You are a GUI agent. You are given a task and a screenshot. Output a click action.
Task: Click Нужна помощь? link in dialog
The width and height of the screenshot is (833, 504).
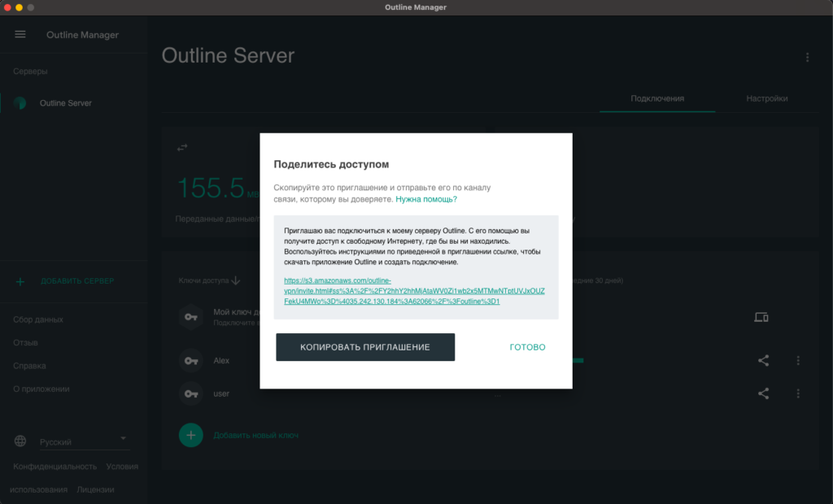(x=426, y=199)
